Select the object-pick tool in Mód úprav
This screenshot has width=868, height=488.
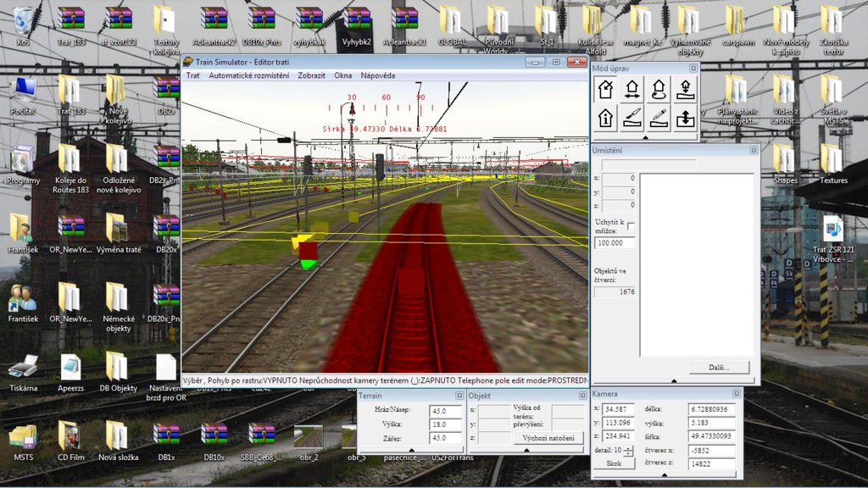point(606,90)
